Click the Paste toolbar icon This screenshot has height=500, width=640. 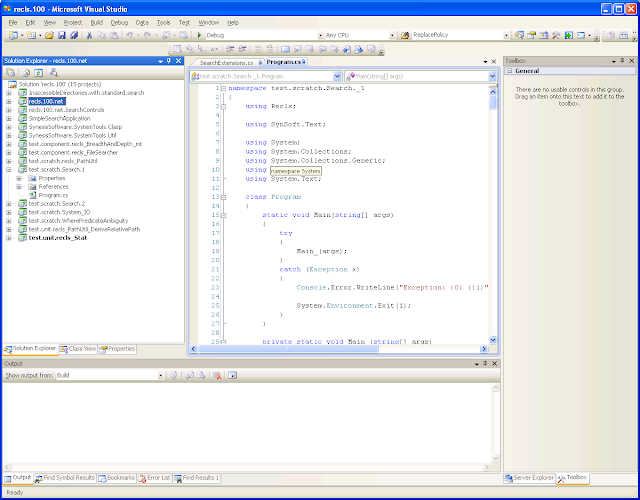114,36
